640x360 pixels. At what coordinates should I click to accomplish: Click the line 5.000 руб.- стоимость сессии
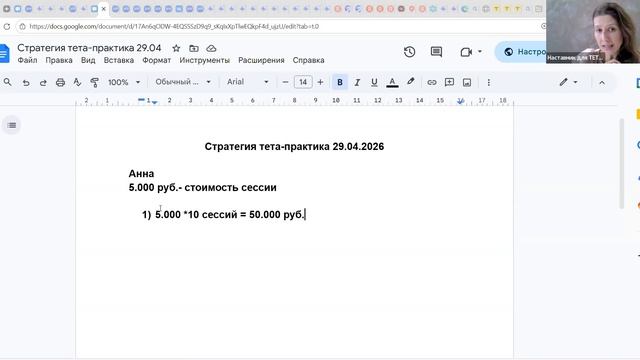point(202,187)
